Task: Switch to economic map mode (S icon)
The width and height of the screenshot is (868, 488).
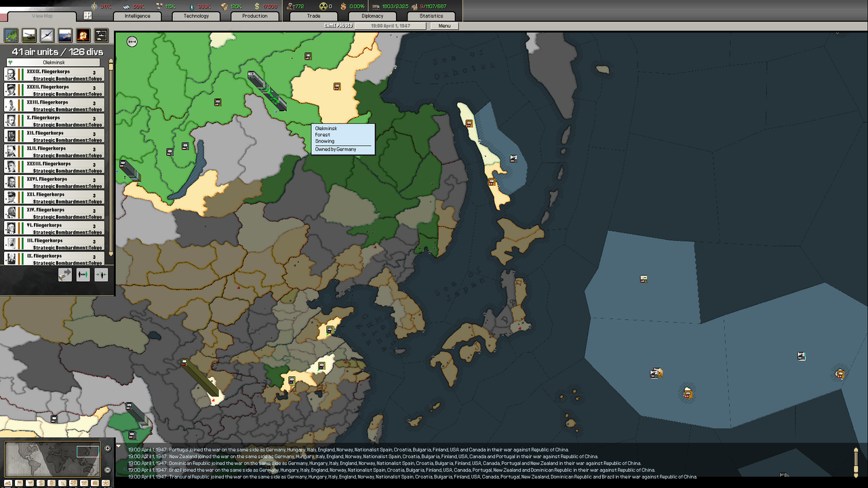Action: (41, 483)
